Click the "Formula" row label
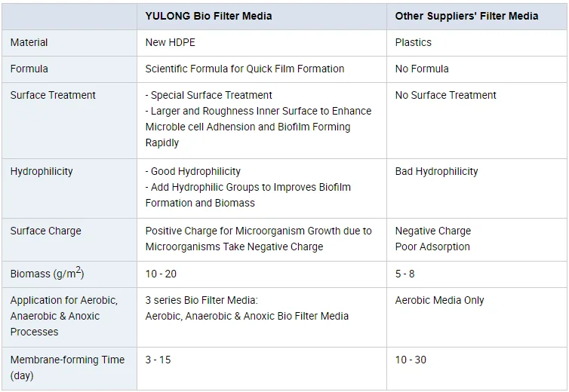Image resolution: width=569 pixels, height=392 pixels. tap(29, 69)
